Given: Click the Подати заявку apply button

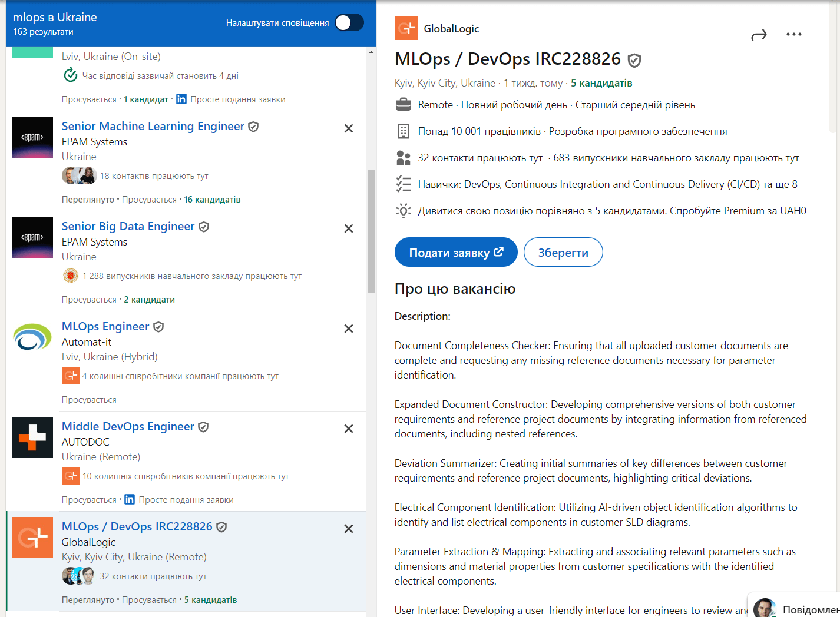Looking at the screenshot, I should [x=456, y=252].
